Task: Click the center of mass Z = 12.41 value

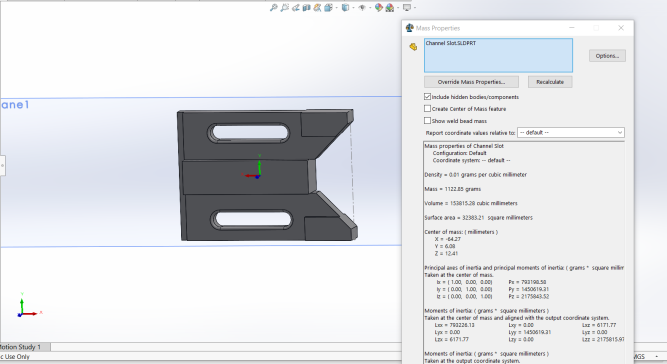Action: (446, 253)
